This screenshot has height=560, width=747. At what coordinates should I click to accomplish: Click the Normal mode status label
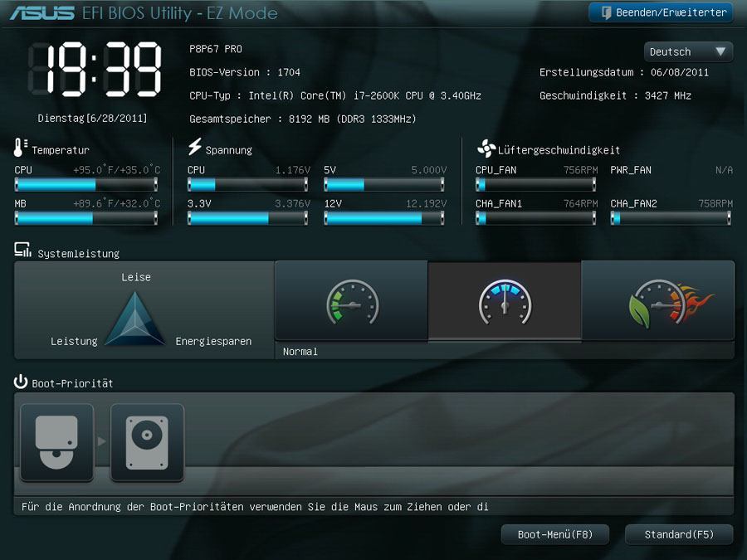300,352
